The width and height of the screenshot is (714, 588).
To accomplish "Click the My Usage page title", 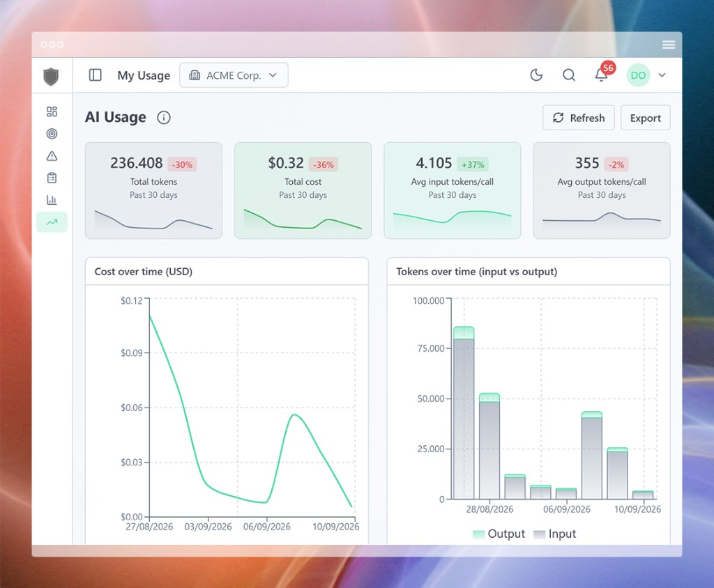I will (144, 75).
